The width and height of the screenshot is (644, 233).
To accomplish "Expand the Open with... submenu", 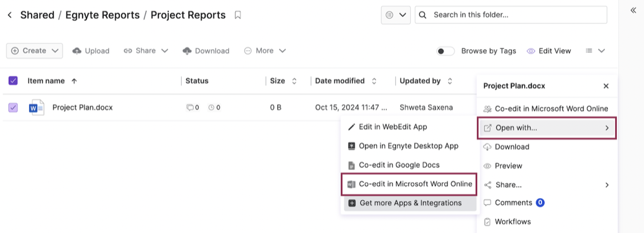I will pos(547,128).
